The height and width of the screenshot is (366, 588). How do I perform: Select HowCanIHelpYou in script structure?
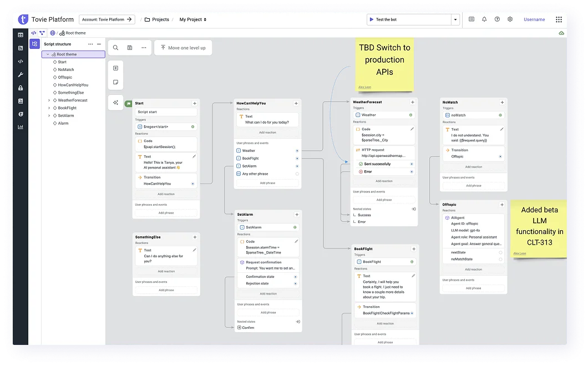click(x=73, y=85)
